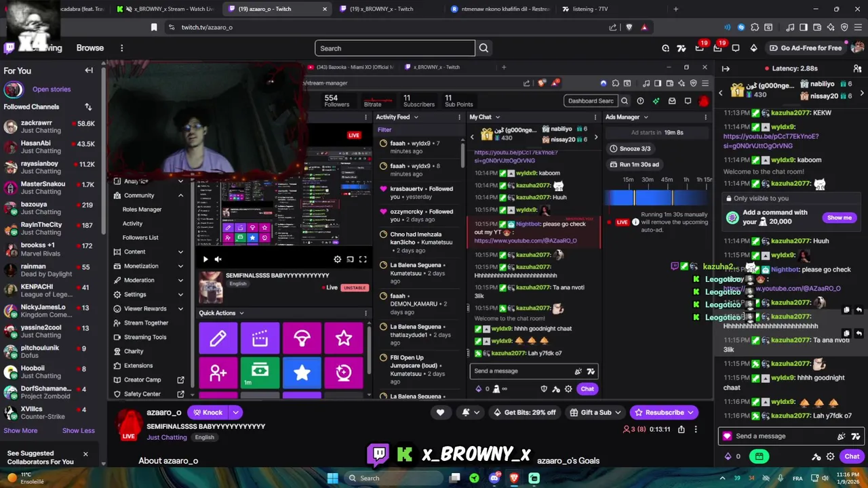Open the Knock button dropdown arrow

(x=236, y=412)
